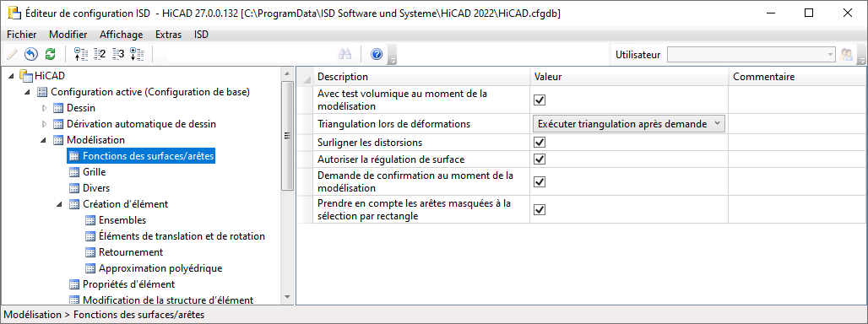
Task: Click the binoculars search icon
Action: (x=345, y=54)
